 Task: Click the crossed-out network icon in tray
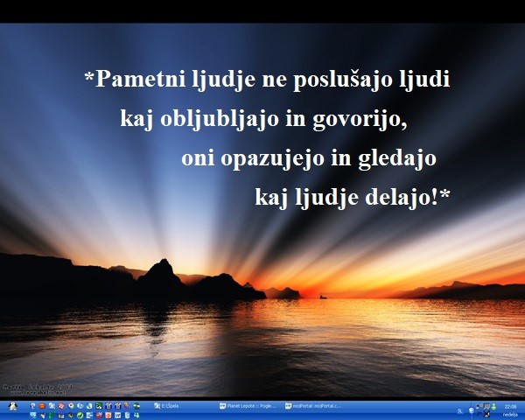(x=487, y=413)
